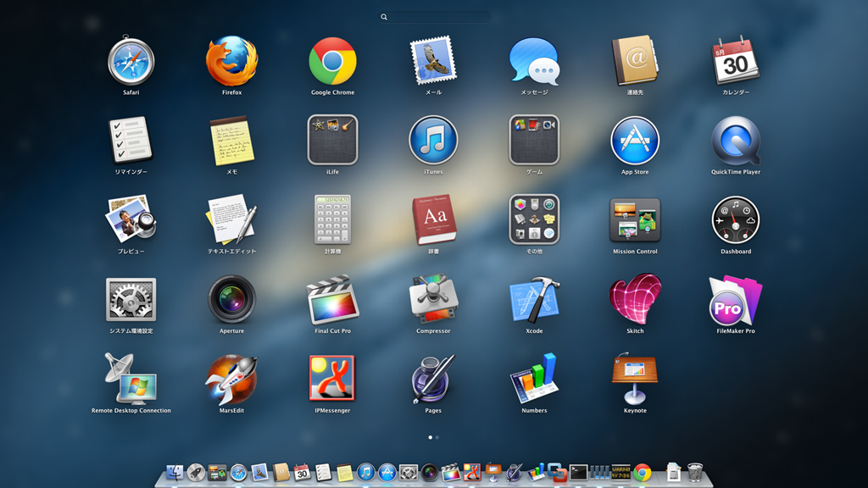
Task: Open Pages from the Launchpad grid
Action: click(x=433, y=379)
